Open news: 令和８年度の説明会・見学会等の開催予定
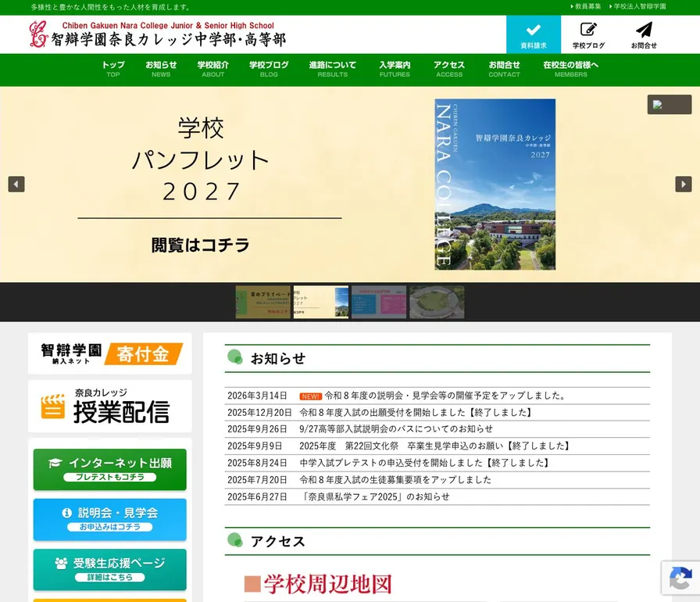The width and height of the screenshot is (700, 602). pos(445,396)
